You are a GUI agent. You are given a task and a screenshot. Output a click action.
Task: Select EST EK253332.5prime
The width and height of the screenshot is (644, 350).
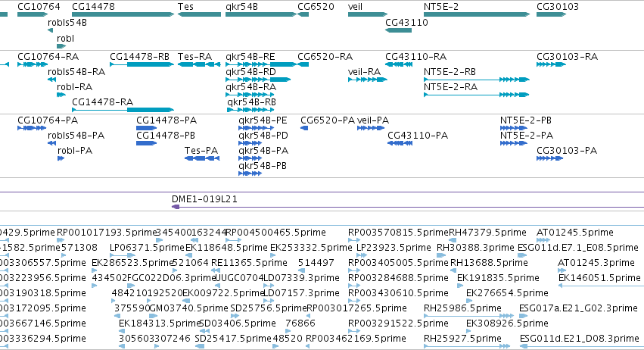point(275,255)
